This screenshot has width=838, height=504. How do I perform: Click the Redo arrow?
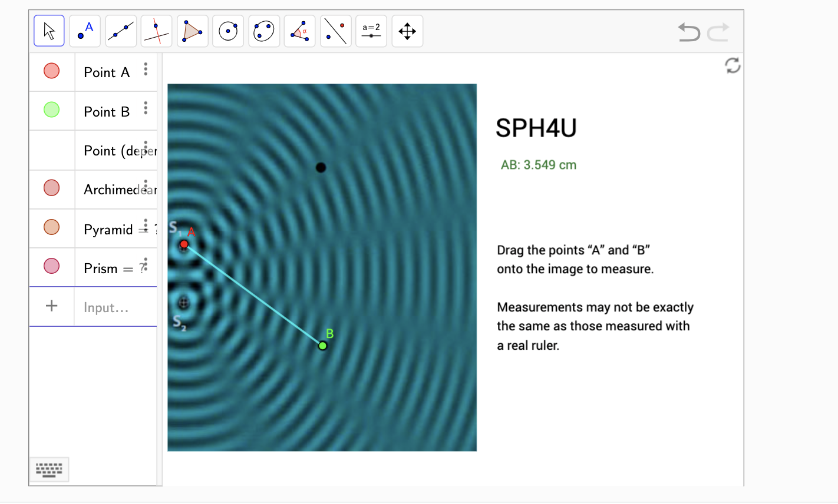click(718, 32)
